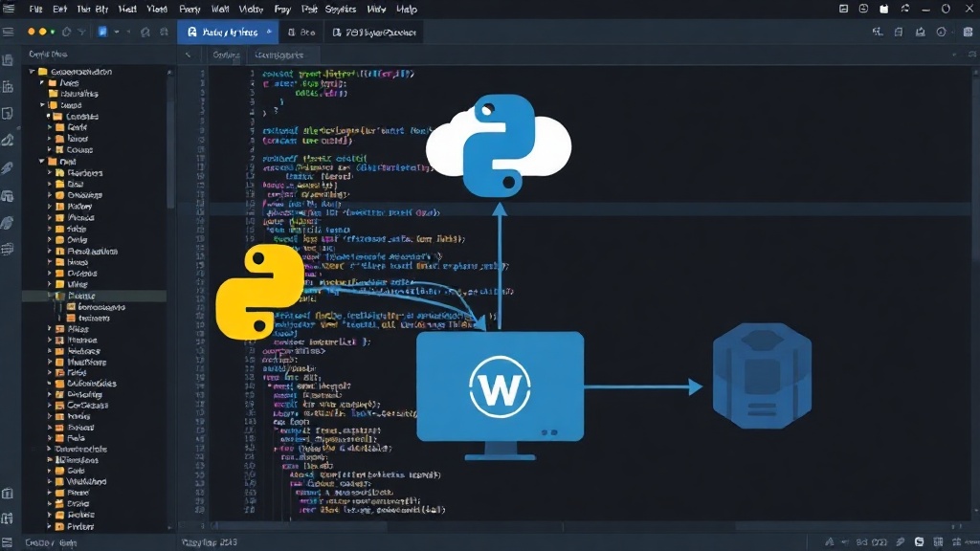Click the circular icon in right toolbar row
Screen dimensions: 980x551
point(942,32)
